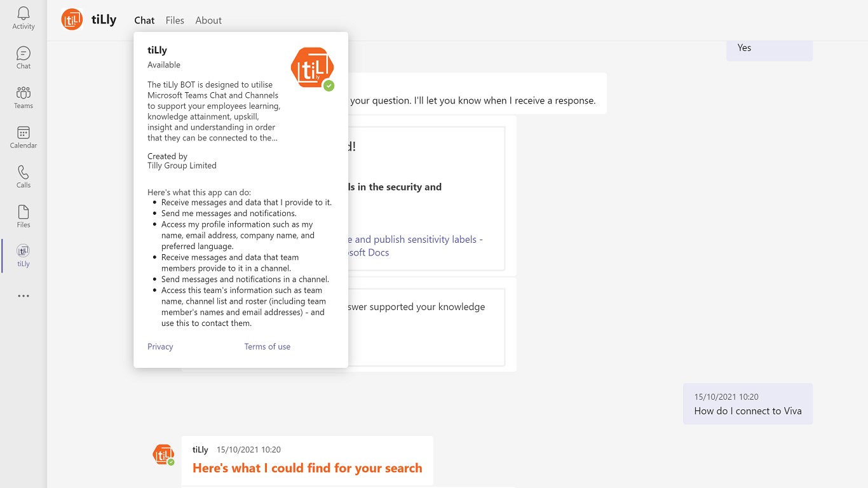Open the publish sensitivity labels link

click(416, 246)
